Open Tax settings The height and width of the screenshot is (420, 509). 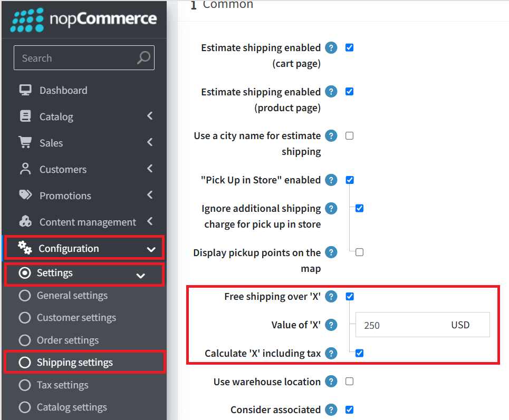point(62,385)
